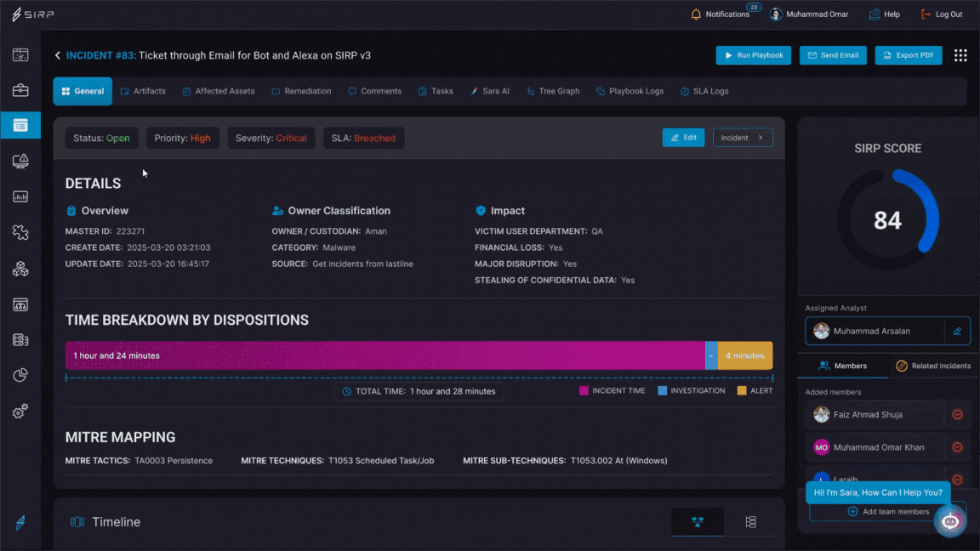Open the Remediation tab
This screenshot has height=551, width=980.
click(x=301, y=91)
